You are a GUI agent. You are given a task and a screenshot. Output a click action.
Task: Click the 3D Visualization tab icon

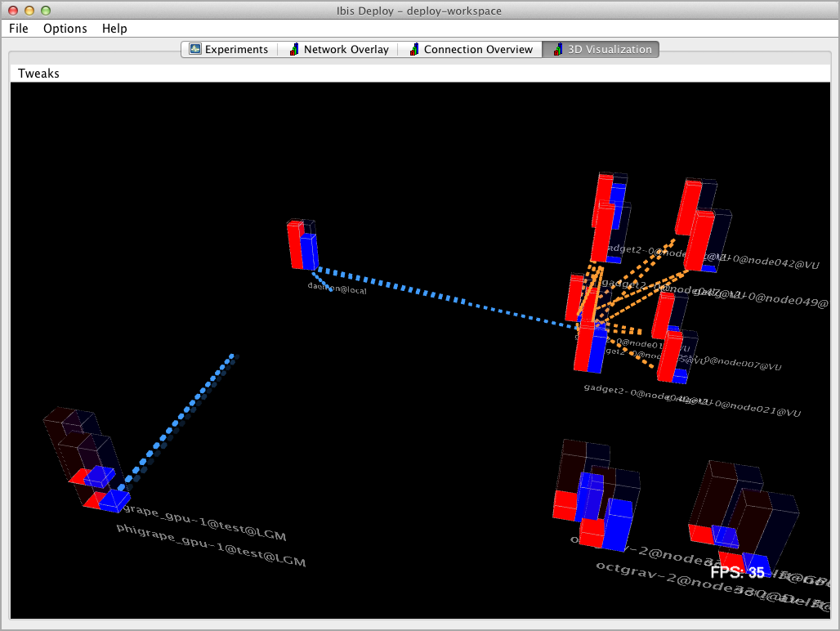click(x=558, y=49)
